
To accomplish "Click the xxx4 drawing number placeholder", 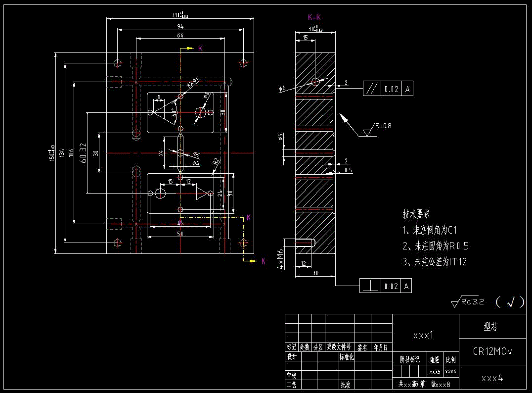I will 492,378.
